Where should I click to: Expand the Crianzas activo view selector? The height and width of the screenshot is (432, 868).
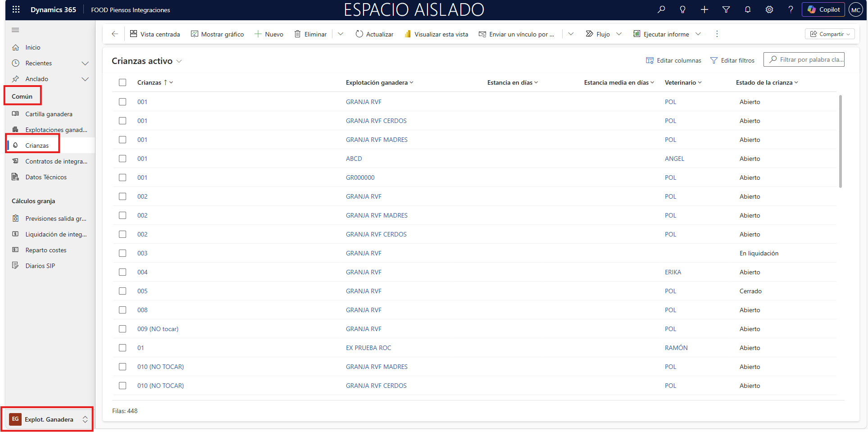179,61
